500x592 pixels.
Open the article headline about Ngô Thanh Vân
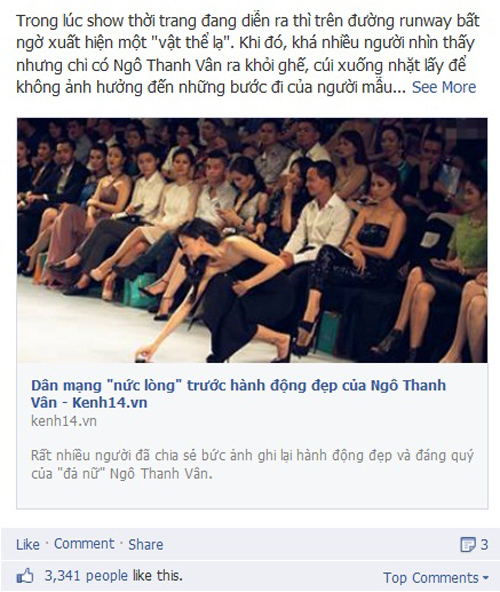click(x=238, y=393)
